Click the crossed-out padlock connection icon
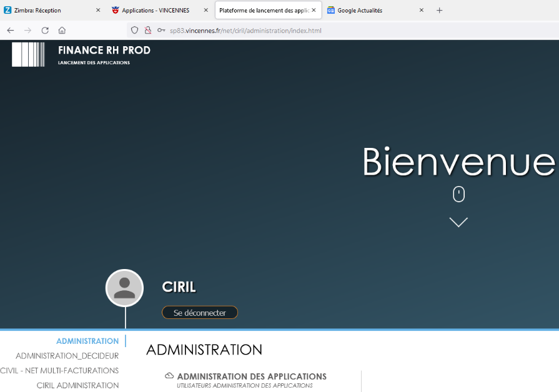 [148, 31]
